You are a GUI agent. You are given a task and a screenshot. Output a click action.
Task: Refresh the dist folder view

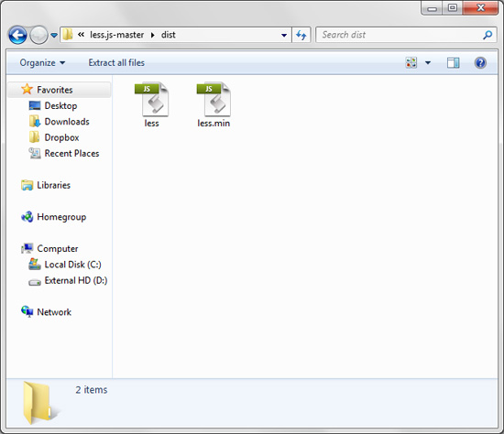301,35
